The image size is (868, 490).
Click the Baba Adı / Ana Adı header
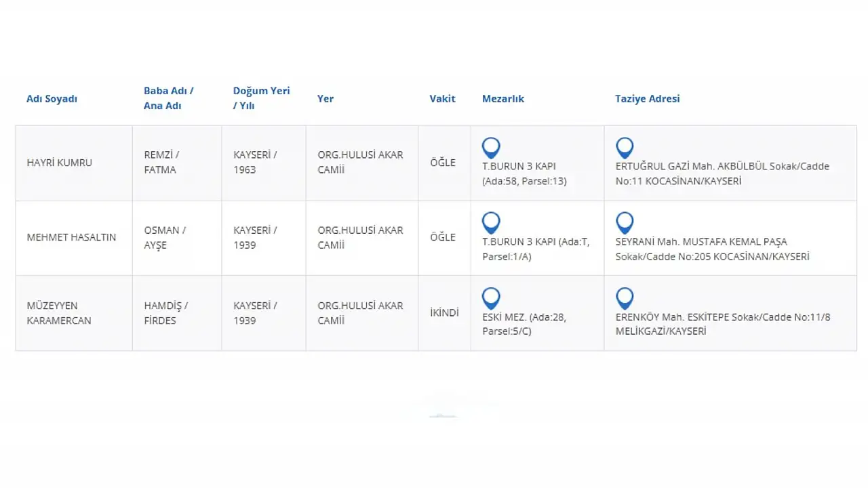(x=169, y=98)
